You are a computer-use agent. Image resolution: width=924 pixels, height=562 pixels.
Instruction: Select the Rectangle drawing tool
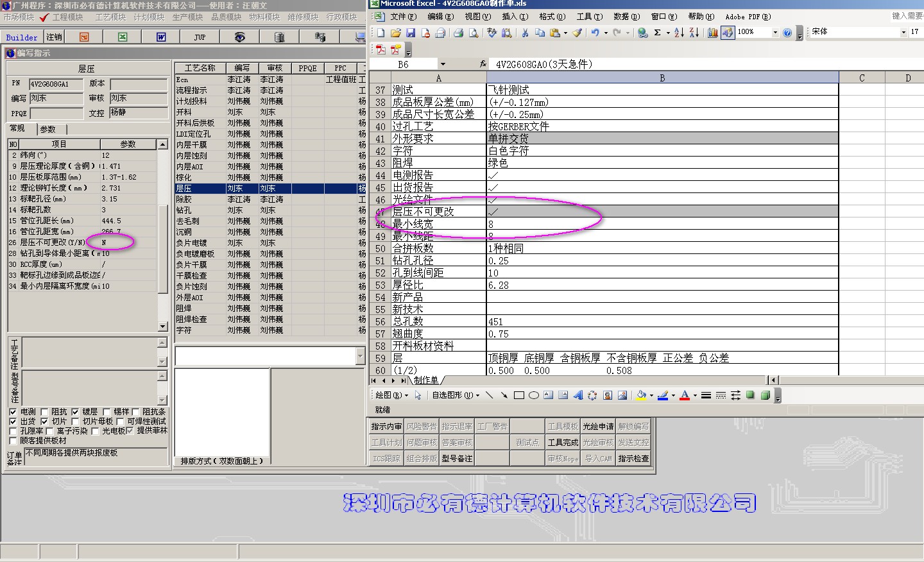[519, 395]
